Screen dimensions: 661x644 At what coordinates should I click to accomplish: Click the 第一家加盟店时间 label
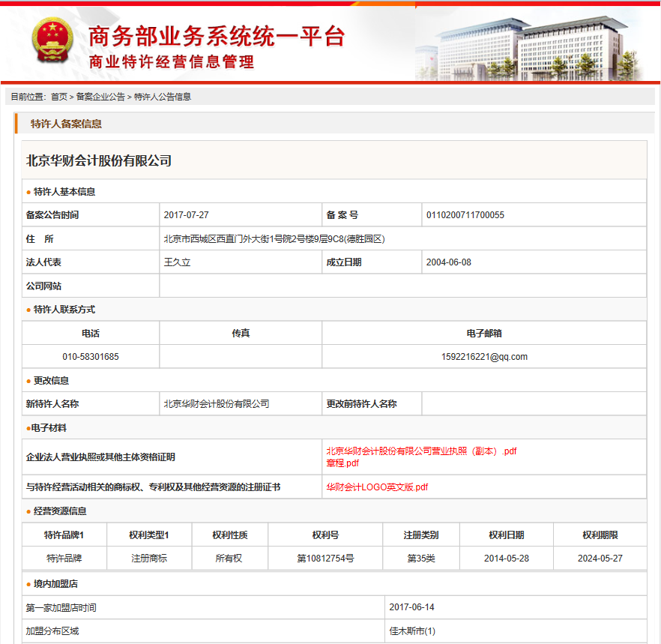(x=61, y=608)
